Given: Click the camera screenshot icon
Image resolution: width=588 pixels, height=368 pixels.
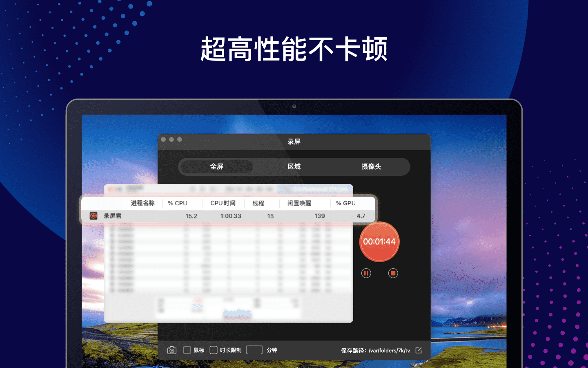Looking at the screenshot, I should (172, 350).
